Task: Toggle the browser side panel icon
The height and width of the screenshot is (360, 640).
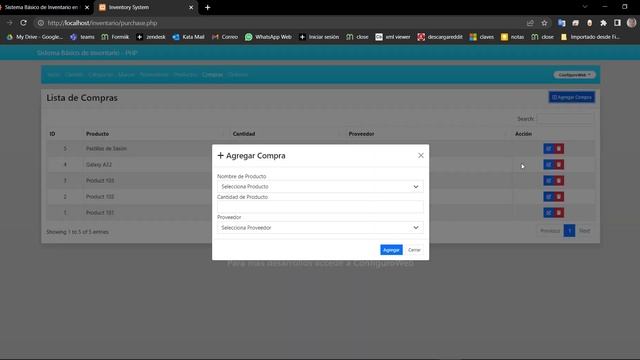Action: tap(617, 23)
